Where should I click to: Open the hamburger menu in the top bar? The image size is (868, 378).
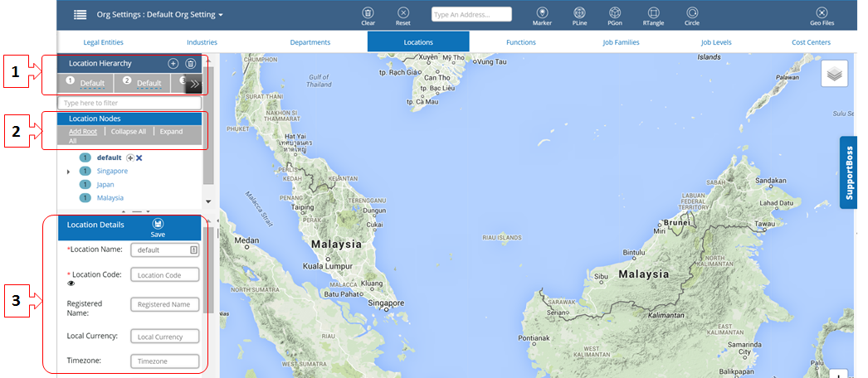[x=80, y=15]
